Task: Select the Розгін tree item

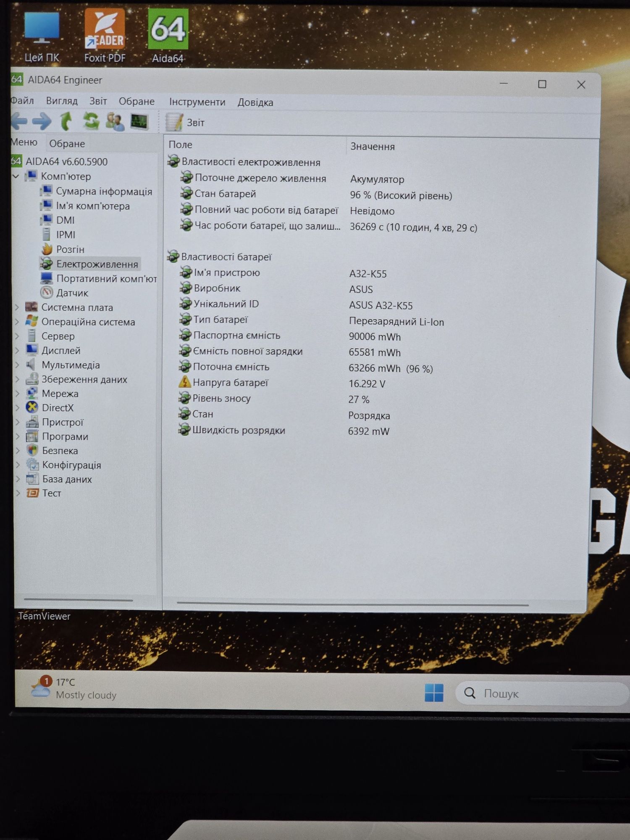Action: click(x=63, y=249)
